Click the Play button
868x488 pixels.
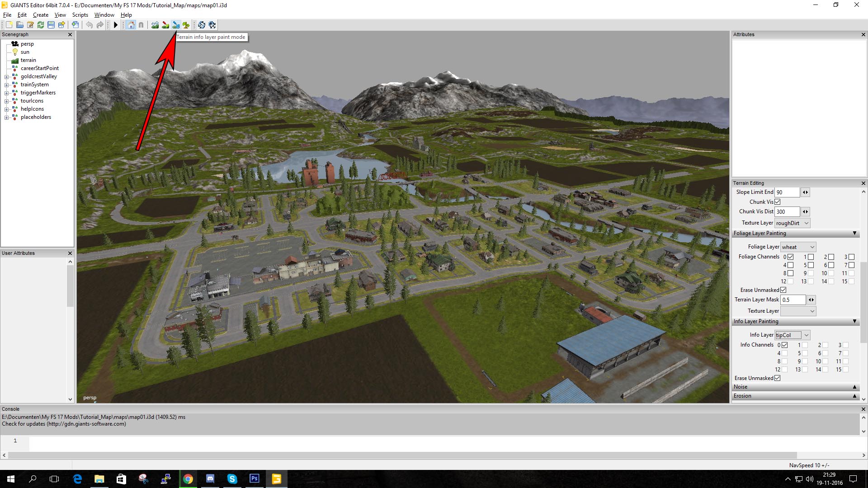(x=116, y=25)
